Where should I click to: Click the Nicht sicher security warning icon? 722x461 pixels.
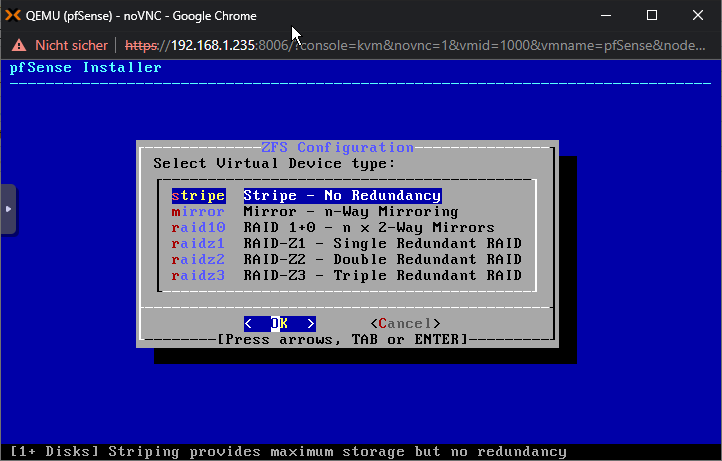pyautogui.click(x=19, y=45)
